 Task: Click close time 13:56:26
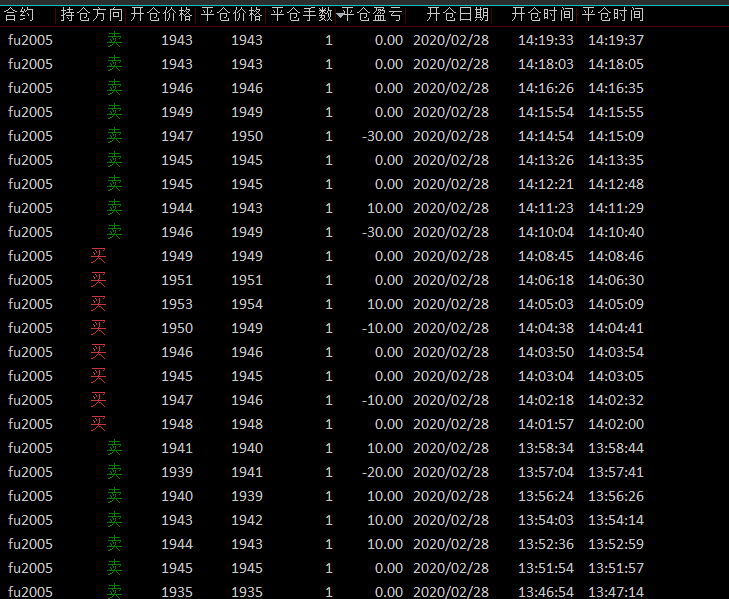point(616,496)
